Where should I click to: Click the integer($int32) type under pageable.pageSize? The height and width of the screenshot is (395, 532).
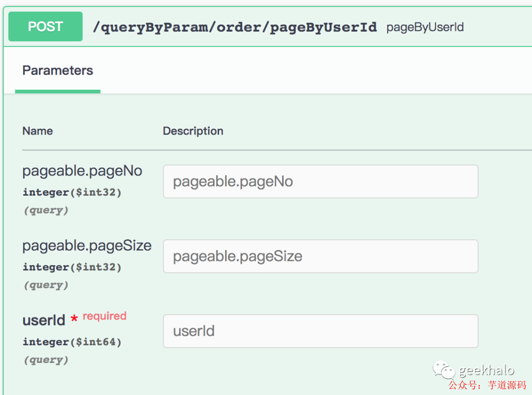pos(72,267)
